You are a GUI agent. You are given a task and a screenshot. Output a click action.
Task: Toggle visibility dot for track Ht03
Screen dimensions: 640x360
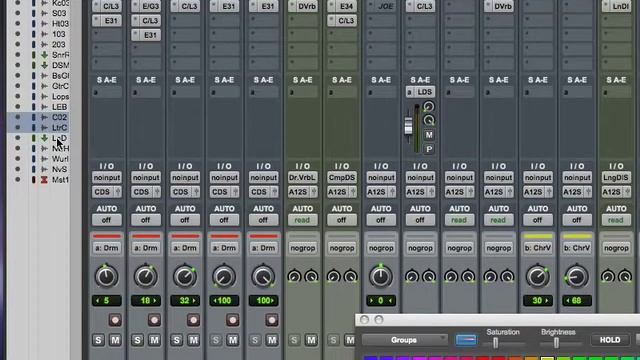[18, 24]
